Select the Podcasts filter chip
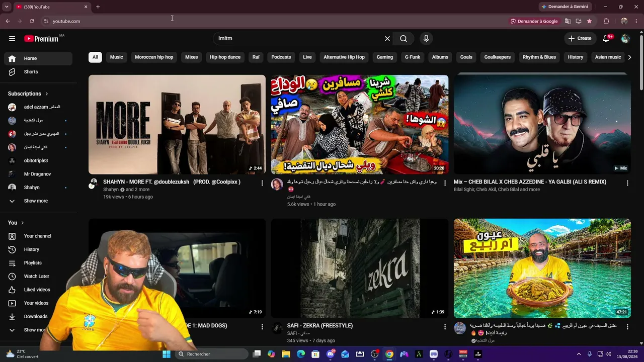Screen dimensions: 644x362 [x=281, y=57]
